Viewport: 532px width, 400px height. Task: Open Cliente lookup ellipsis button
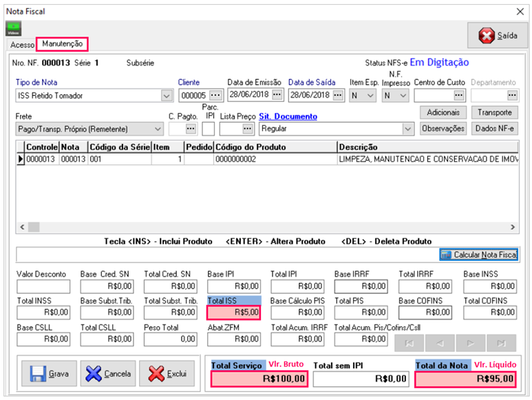(x=216, y=95)
